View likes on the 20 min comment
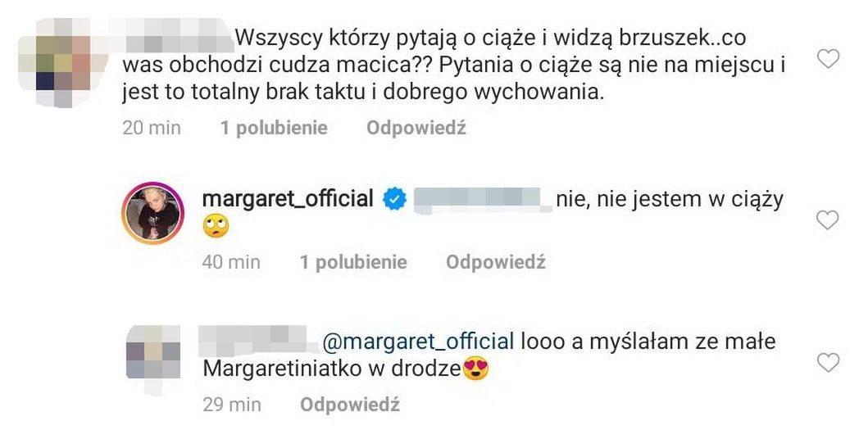The width and height of the screenshot is (868, 430). (x=274, y=129)
